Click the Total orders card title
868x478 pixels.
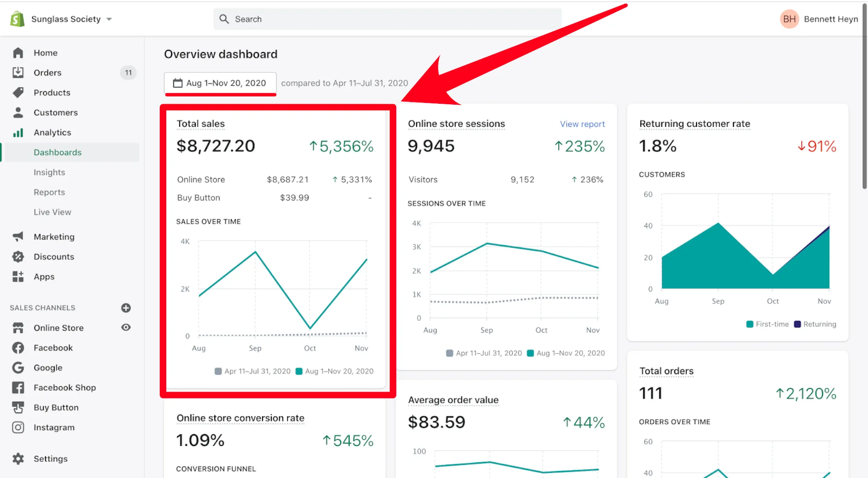[666, 371]
